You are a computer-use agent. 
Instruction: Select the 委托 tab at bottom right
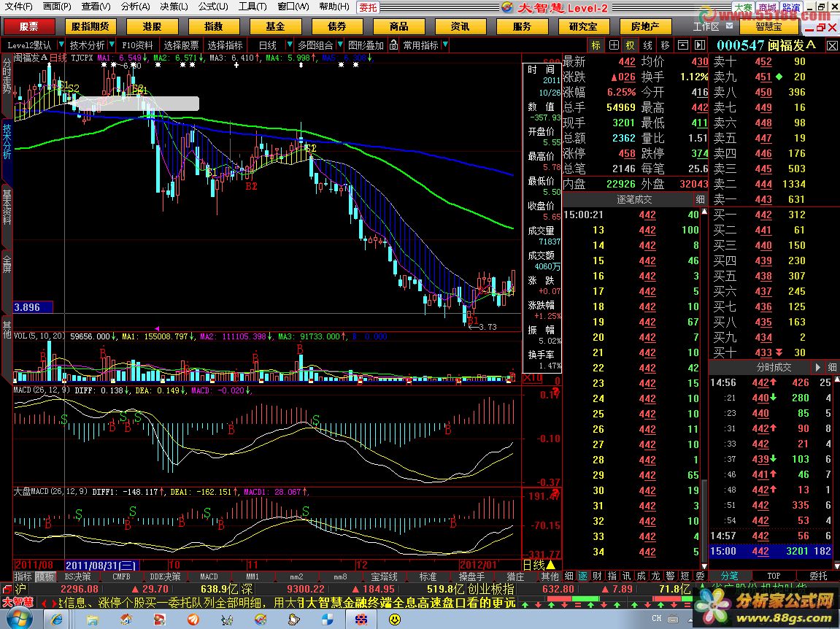pos(818,576)
